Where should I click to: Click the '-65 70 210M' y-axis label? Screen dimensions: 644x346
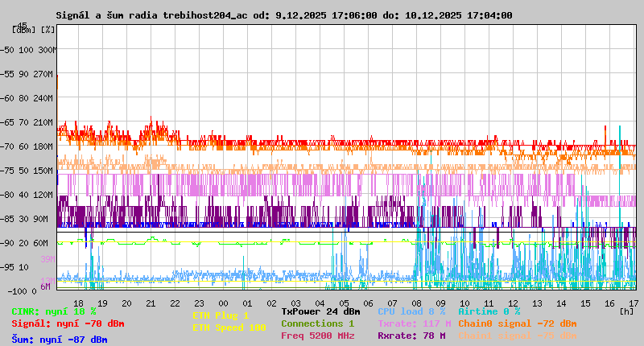point(27,122)
